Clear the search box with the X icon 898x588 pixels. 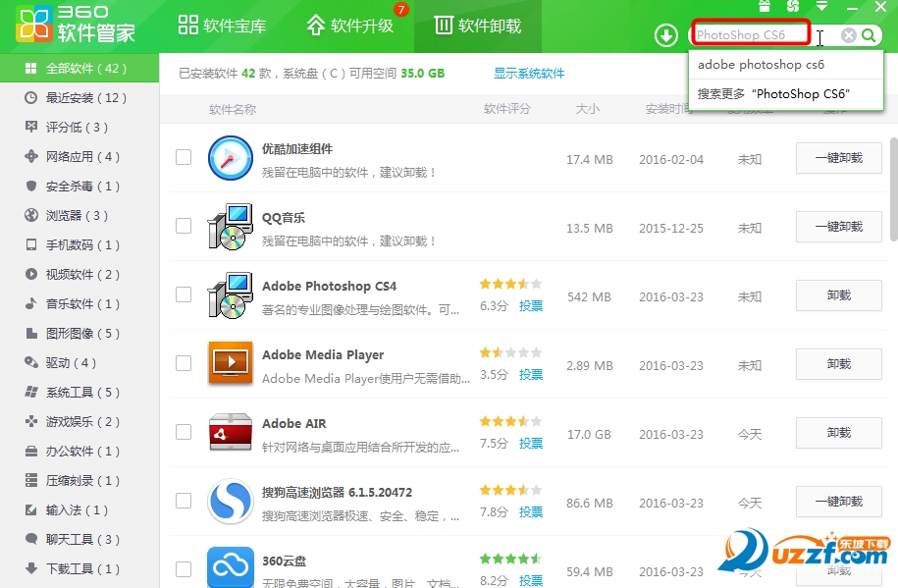(x=848, y=35)
